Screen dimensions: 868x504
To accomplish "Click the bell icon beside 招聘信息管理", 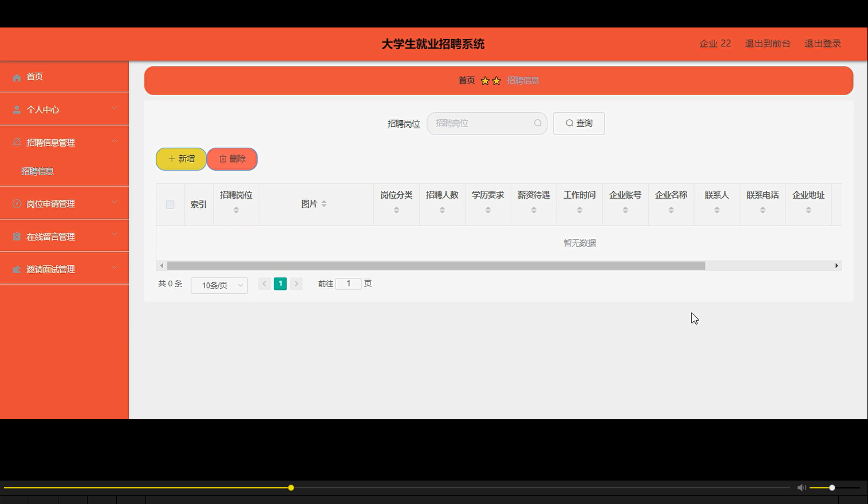I will (17, 142).
